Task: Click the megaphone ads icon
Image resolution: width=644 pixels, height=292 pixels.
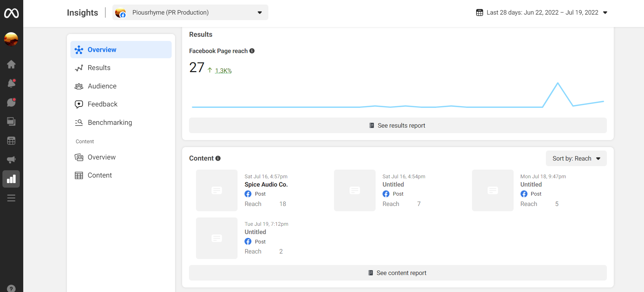Action: [x=11, y=160]
